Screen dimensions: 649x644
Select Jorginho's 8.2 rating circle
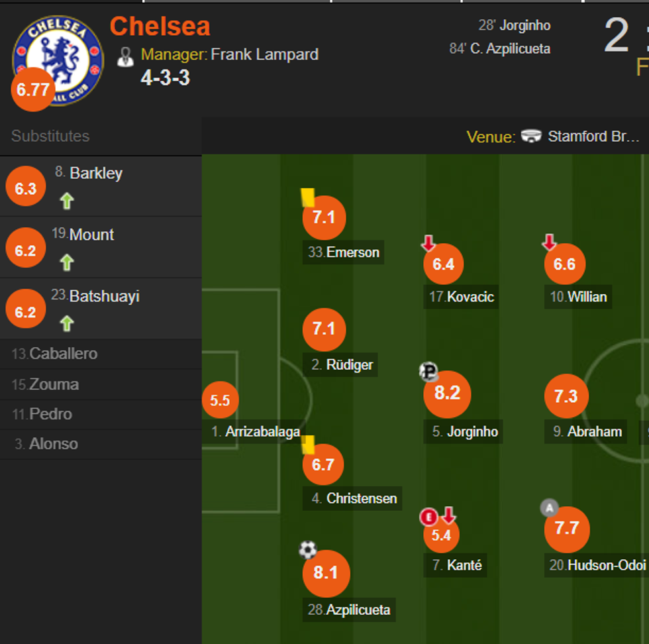(x=447, y=394)
